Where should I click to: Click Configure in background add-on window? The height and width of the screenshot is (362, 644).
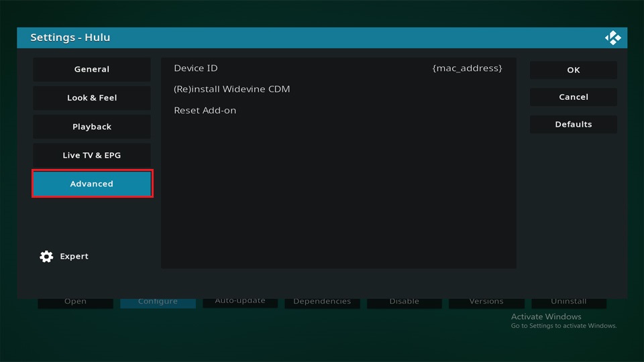pyautogui.click(x=158, y=303)
